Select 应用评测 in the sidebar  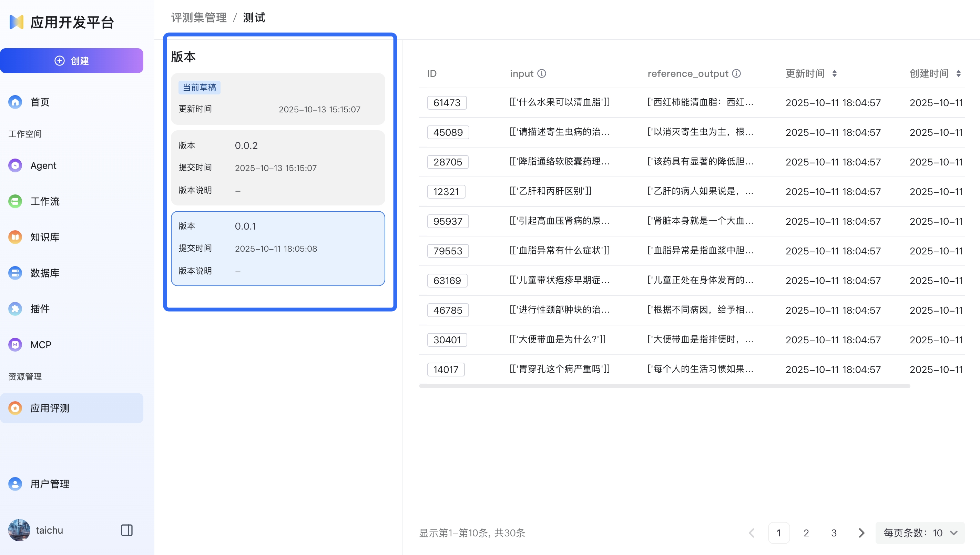tap(50, 408)
